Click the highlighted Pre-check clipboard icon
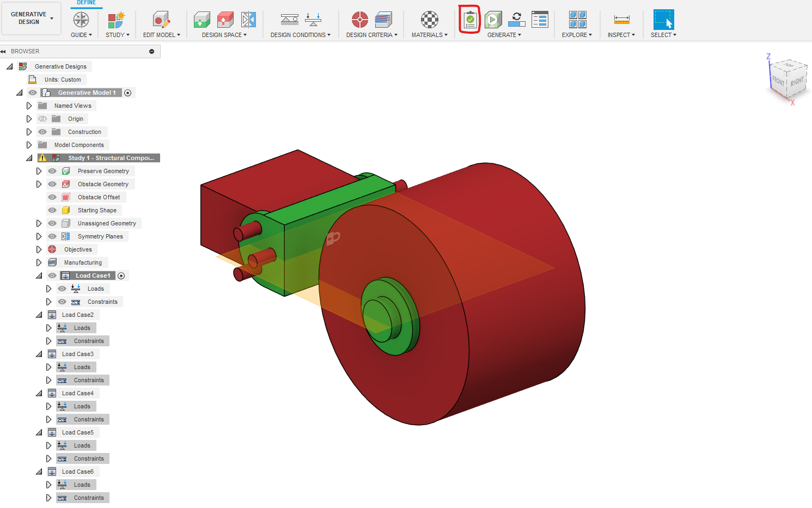 469,20
